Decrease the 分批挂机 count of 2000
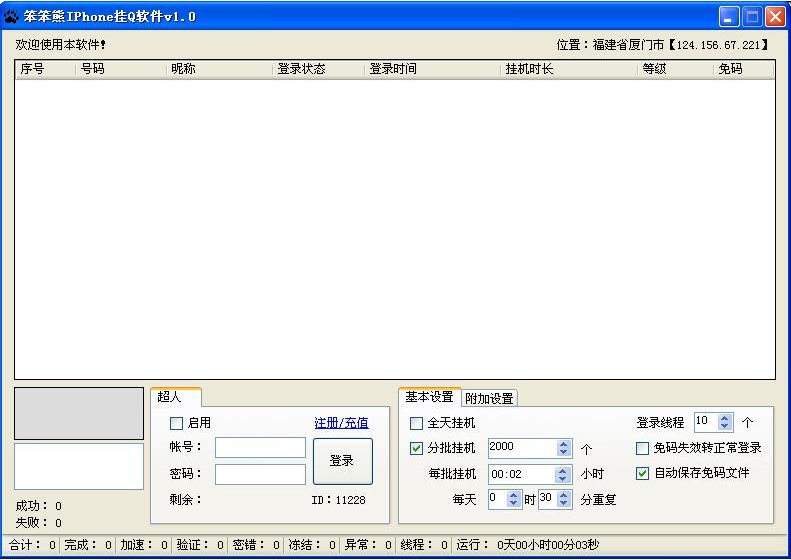 point(564,453)
